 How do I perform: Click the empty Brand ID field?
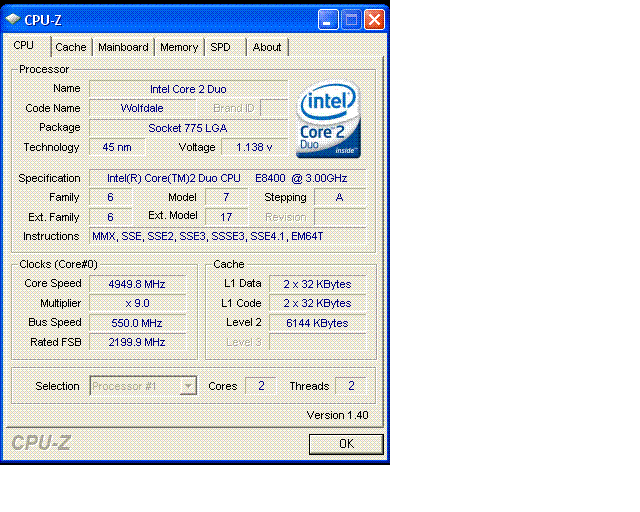coord(274,108)
